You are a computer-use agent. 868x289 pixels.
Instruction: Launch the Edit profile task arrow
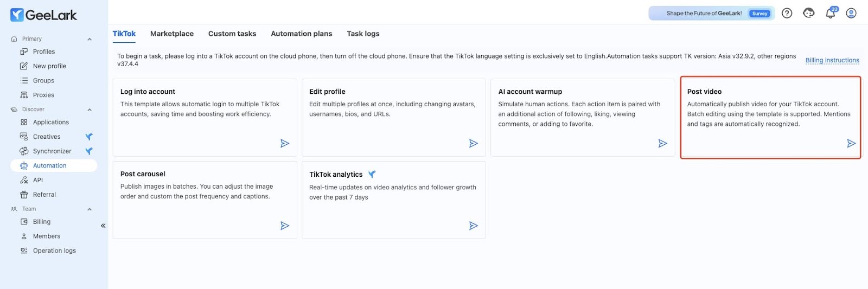coord(474,143)
